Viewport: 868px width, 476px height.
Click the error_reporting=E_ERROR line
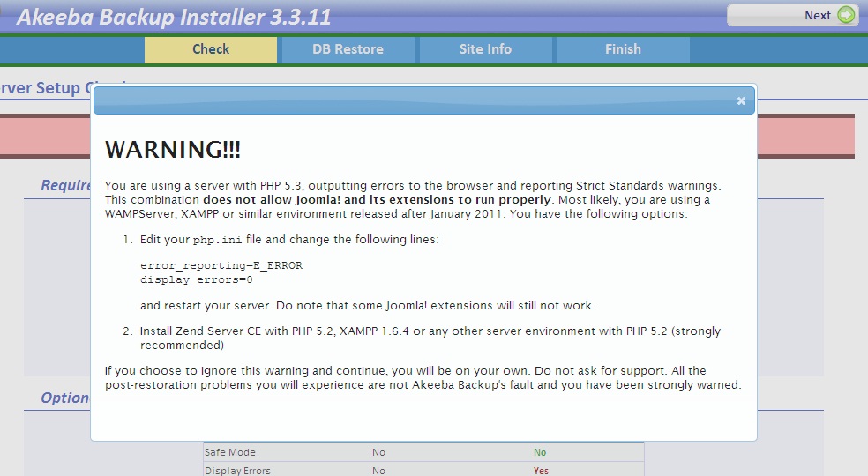pyautogui.click(x=221, y=265)
